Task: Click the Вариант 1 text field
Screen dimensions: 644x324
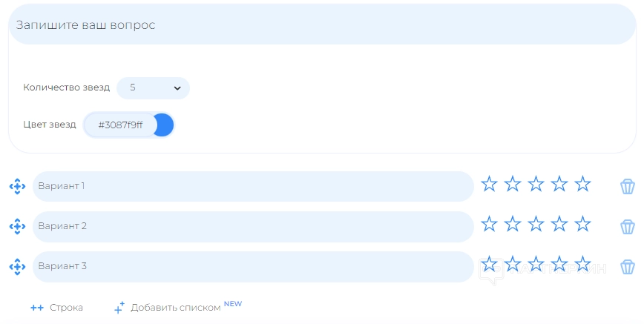Action: [252, 186]
